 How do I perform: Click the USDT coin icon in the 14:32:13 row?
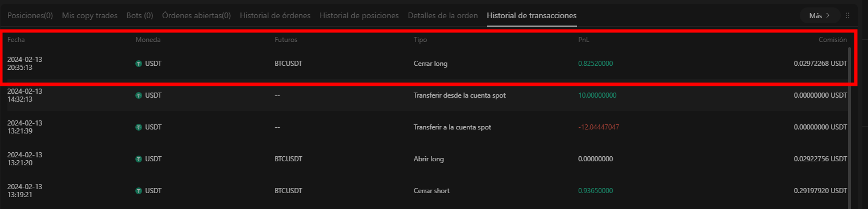coord(139,95)
